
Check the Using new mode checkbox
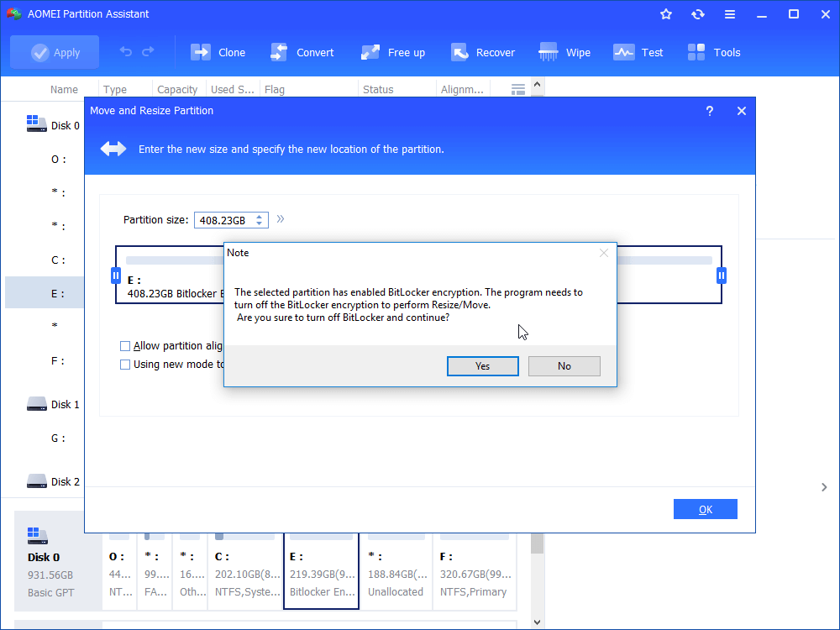pyautogui.click(x=125, y=364)
